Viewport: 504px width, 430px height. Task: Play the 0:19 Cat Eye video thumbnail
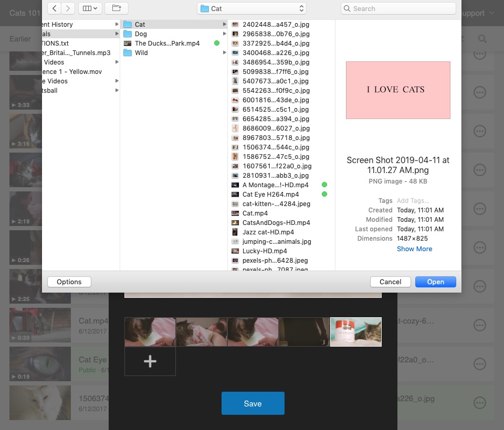(40, 364)
